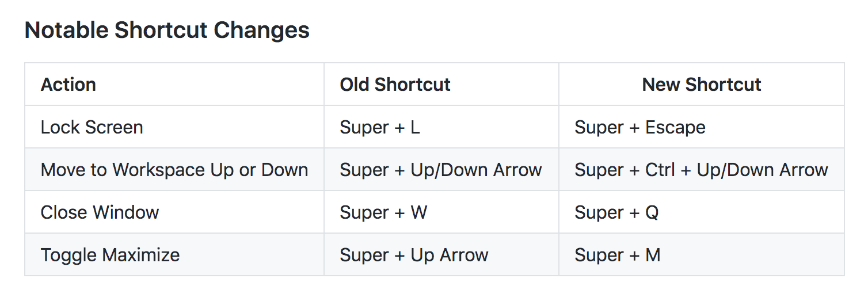Click the Close Window action cell

(174, 212)
